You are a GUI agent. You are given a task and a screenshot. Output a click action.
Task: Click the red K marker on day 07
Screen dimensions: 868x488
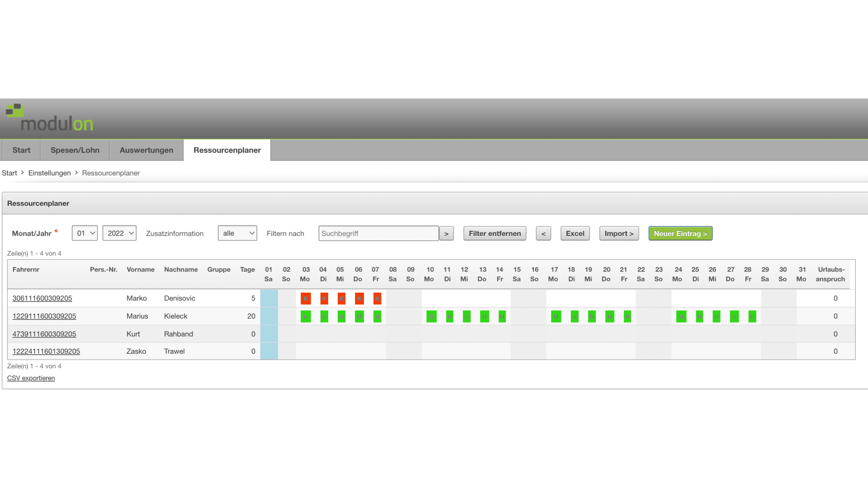(x=377, y=299)
